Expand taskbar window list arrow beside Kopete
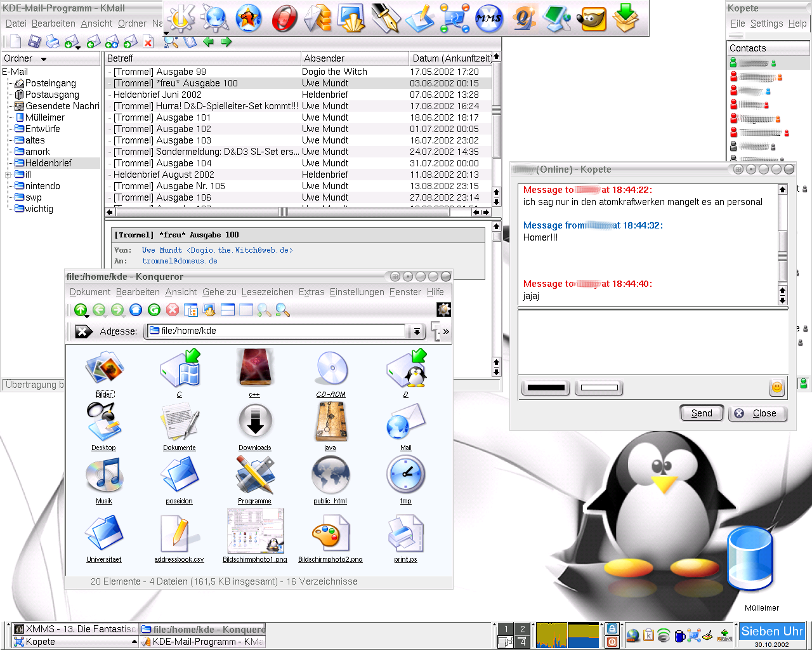 pyautogui.click(x=134, y=642)
